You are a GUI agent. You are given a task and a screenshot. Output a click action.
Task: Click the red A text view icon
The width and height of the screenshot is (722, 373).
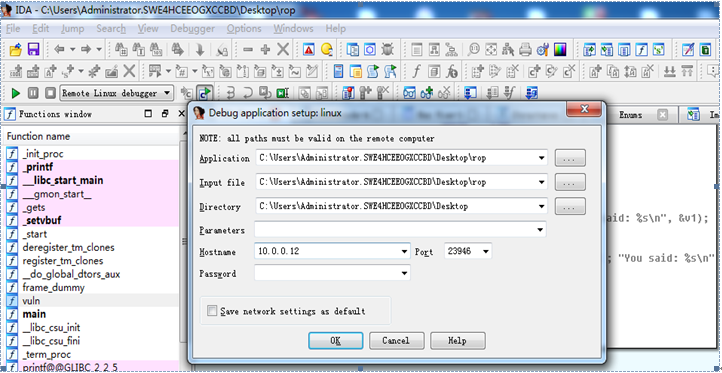pyautogui.click(x=309, y=49)
